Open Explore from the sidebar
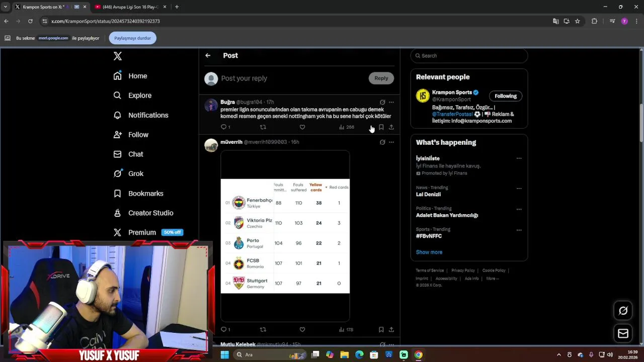 point(133,96)
